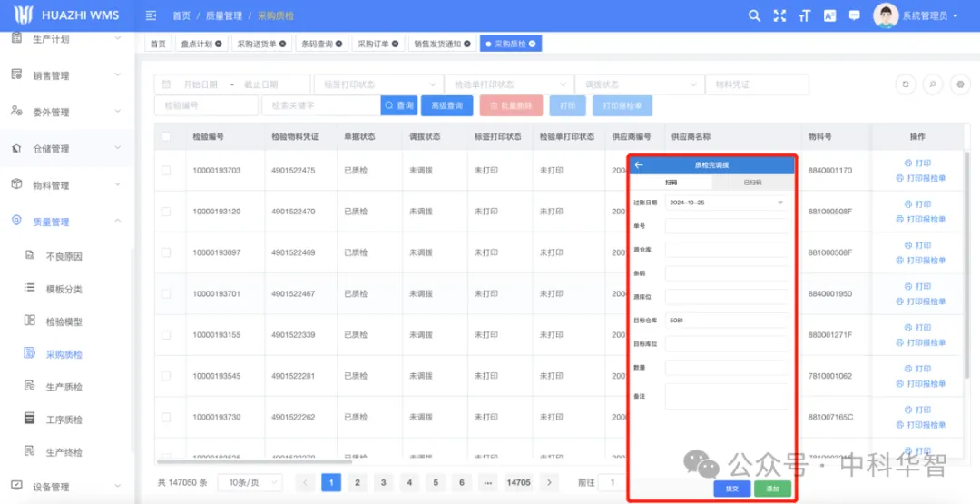
Task: Open the round settings gear above table
Action: pyautogui.click(x=961, y=84)
